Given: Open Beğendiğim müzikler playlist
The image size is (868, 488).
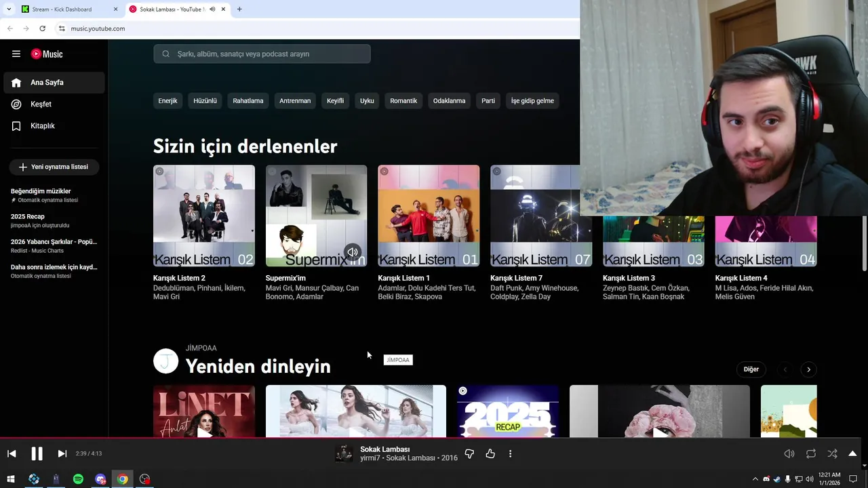Looking at the screenshot, I should (54, 195).
